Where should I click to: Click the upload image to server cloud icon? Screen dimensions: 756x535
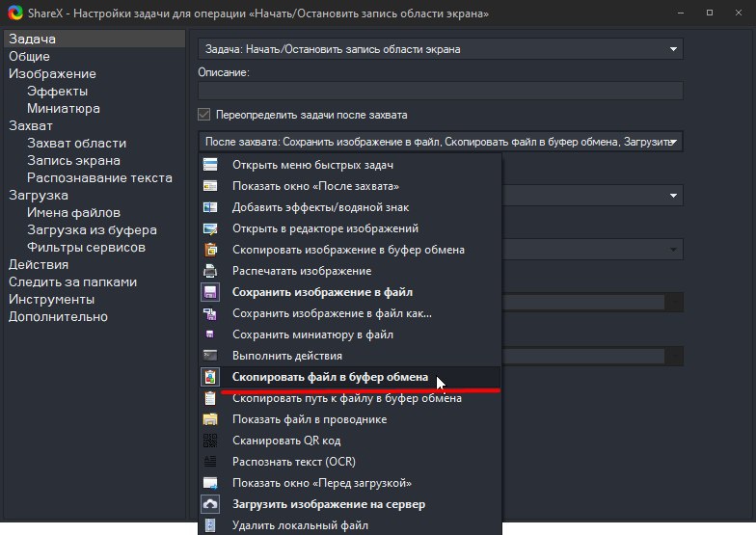210,503
